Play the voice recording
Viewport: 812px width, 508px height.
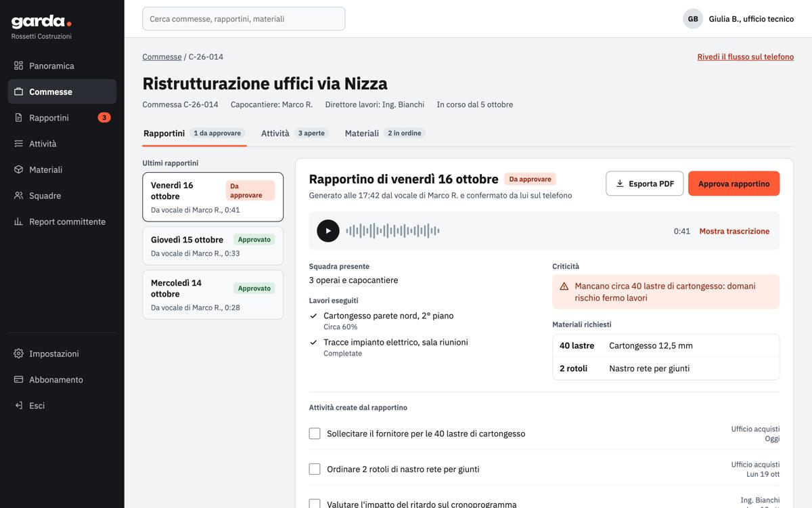point(328,231)
